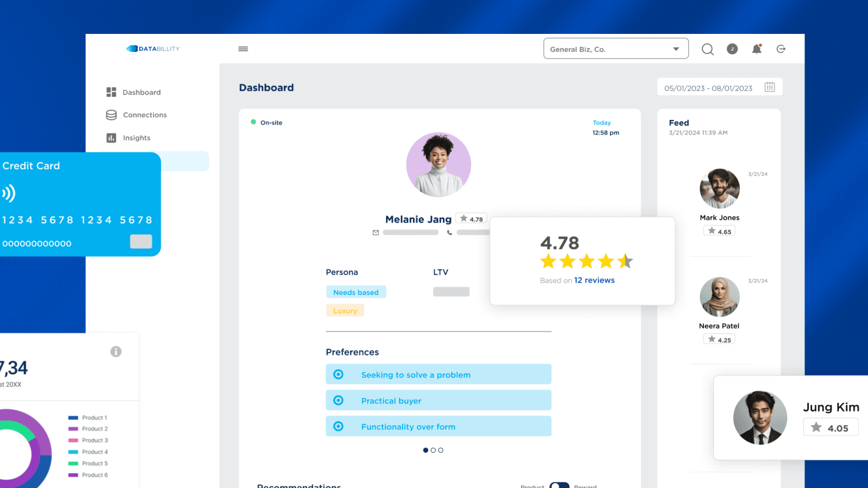The width and height of the screenshot is (868, 488).
Task: Click the Feed heading
Action: (679, 123)
